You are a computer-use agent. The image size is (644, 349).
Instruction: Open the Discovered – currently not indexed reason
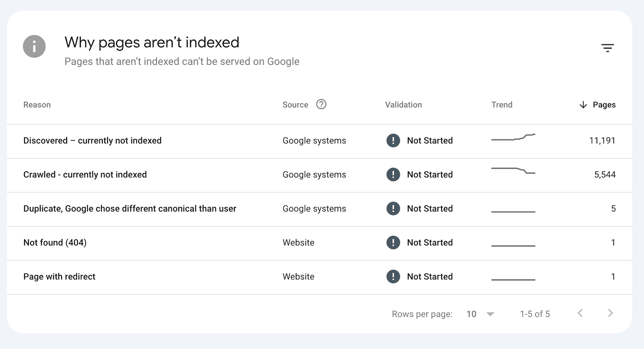(93, 141)
